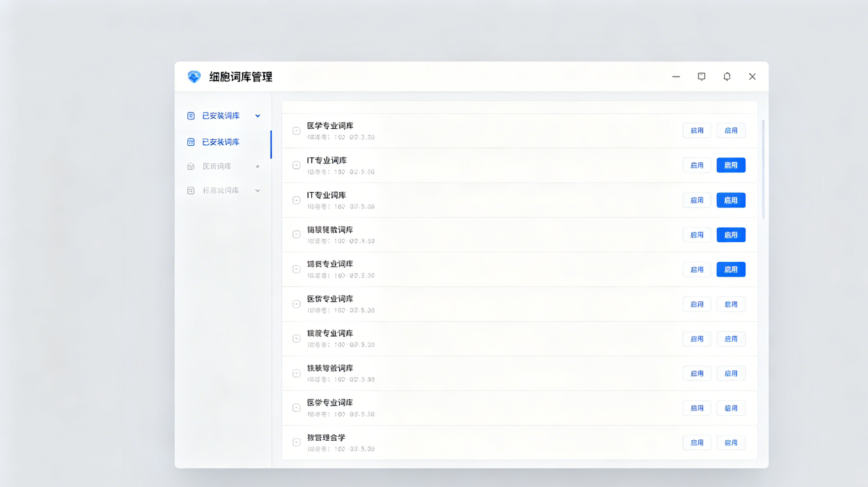Click blue 启用 button in IT专业词库 version 100 row

(x=731, y=200)
